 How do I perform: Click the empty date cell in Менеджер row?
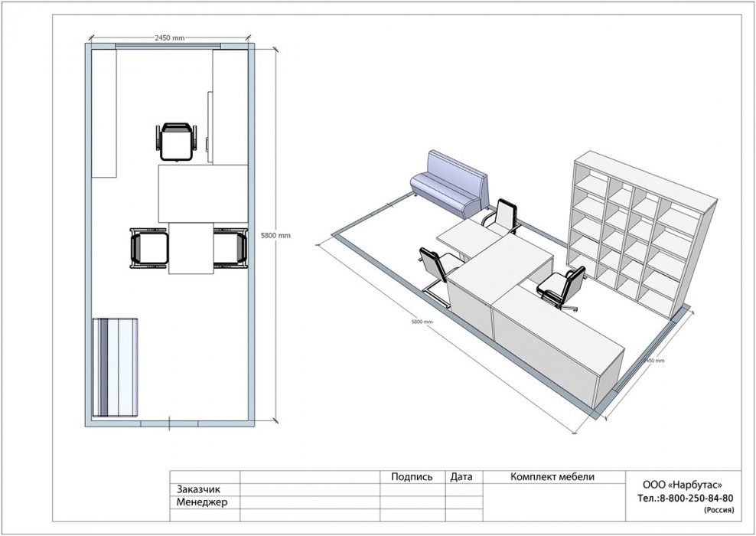[x=461, y=503]
